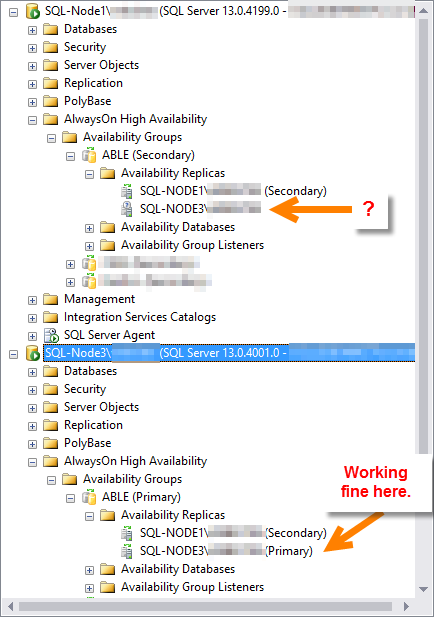The width and height of the screenshot is (434, 617).
Task: Expand Management folder node
Action: pyautogui.click(x=32, y=301)
